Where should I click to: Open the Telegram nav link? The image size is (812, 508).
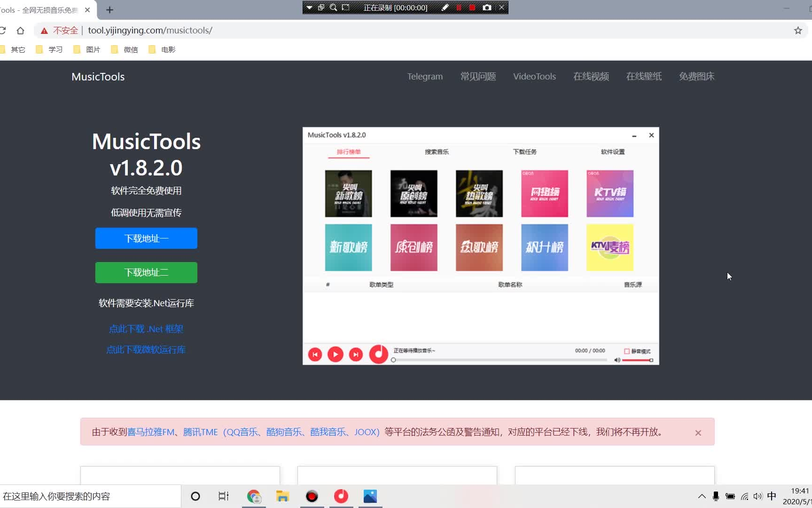[425, 76]
